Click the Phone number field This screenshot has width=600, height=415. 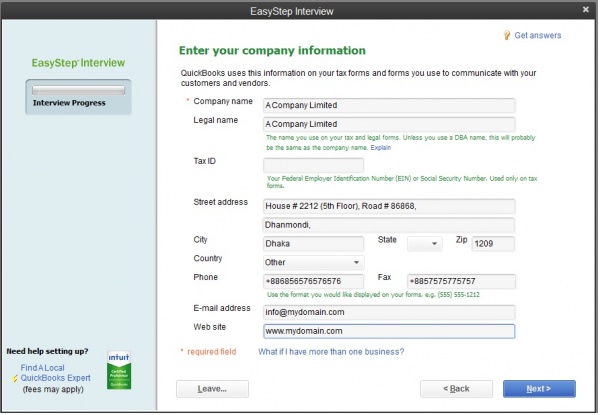313,281
